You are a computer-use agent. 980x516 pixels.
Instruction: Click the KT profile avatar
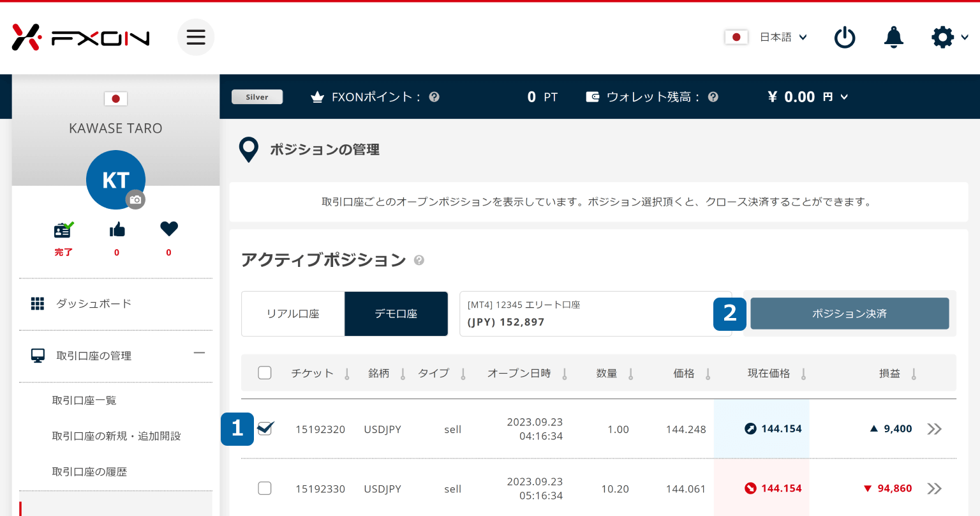pyautogui.click(x=115, y=180)
